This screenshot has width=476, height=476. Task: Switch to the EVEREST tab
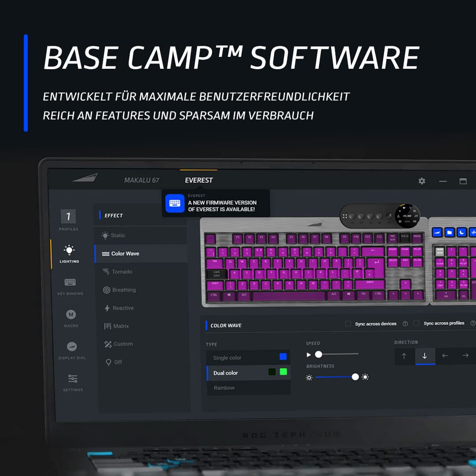coord(199,180)
